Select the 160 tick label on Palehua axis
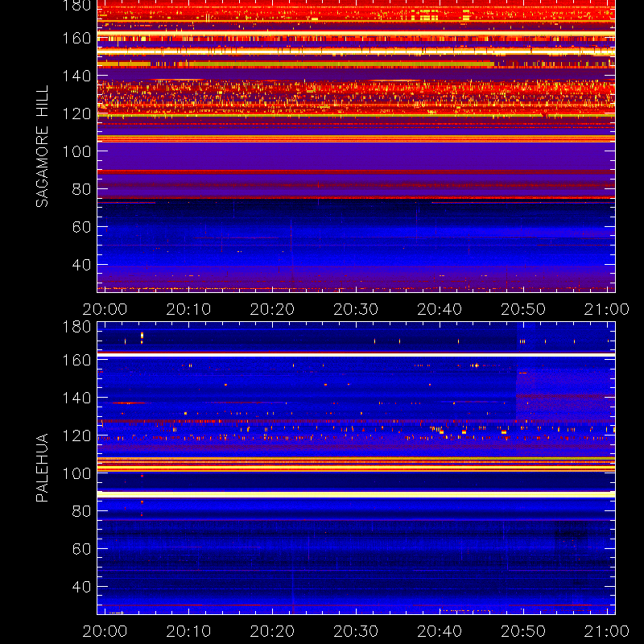Screen dimensions: 644x644 (76, 360)
